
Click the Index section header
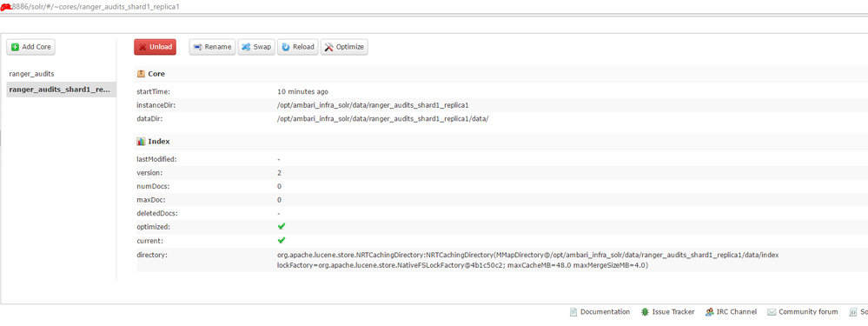159,141
